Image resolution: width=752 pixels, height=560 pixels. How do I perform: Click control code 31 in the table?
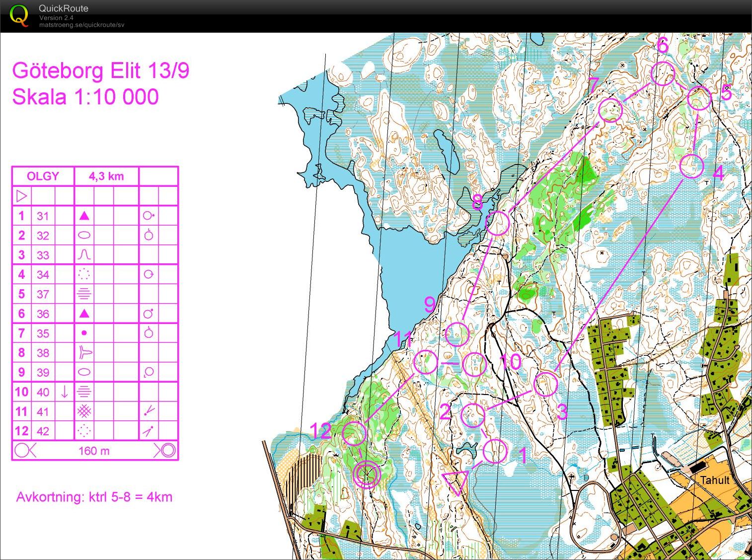[43, 216]
